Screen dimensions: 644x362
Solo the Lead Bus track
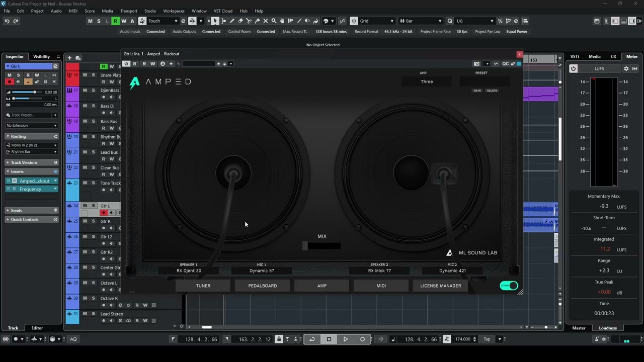coord(93,152)
